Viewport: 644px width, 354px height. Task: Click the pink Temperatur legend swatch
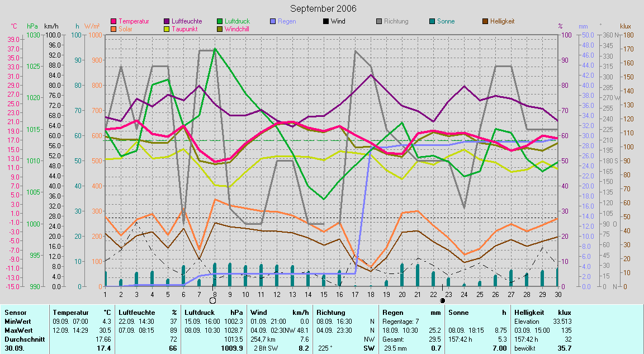coord(114,21)
